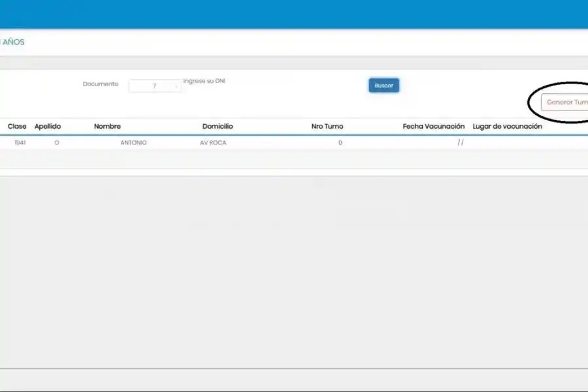Click the AÑOS page title text

[x=13, y=42]
